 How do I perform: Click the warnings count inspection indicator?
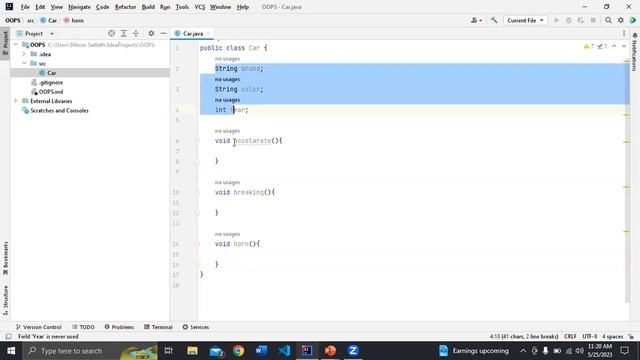point(589,47)
